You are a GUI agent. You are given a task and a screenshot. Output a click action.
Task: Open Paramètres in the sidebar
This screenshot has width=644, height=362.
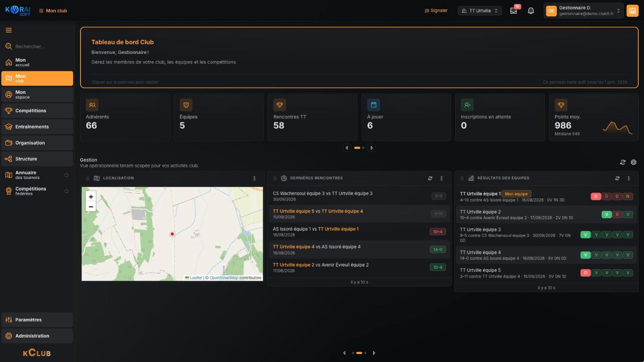pyautogui.click(x=37, y=320)
